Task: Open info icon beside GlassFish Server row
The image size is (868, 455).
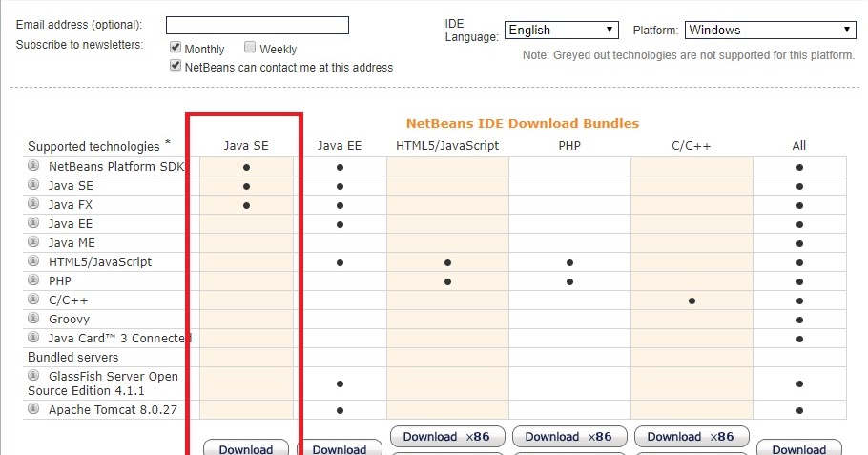Action: click(33, 375)
